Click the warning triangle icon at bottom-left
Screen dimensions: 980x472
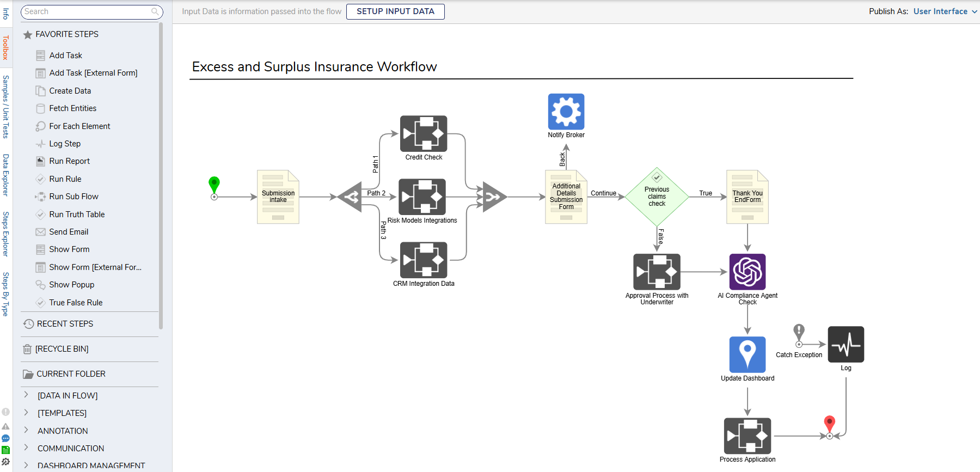tap(5, 427)
